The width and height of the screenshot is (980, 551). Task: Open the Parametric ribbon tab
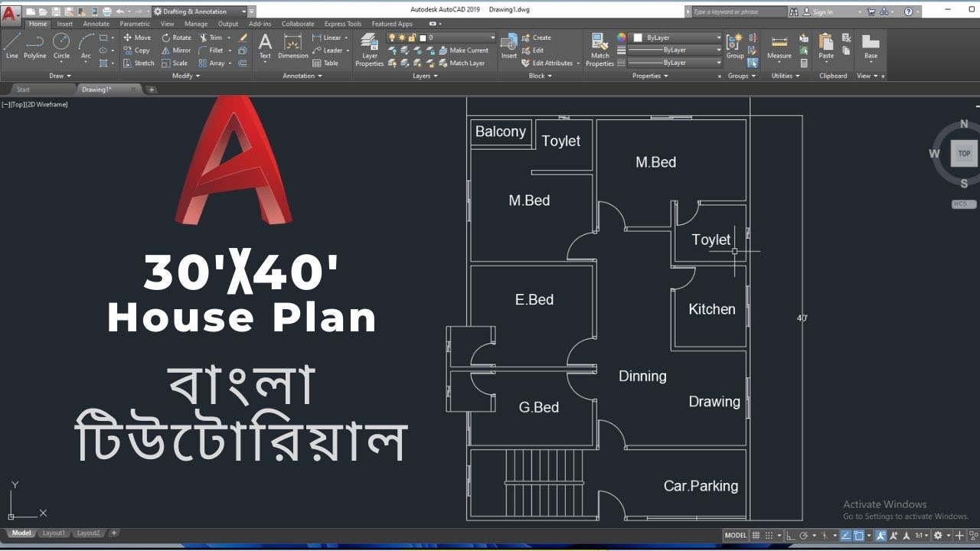point(135,24)
